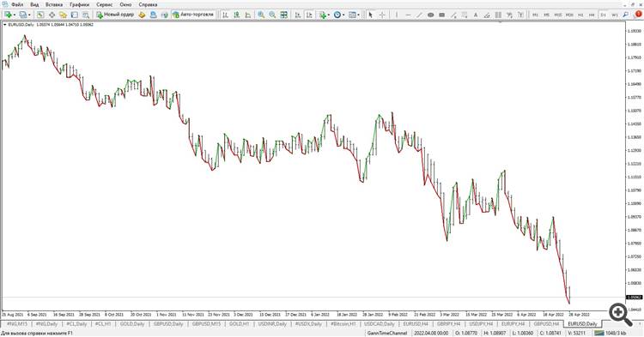644x337 pixels.
Task: Toggle the Авто-торговля button
Action: (193, 15)
